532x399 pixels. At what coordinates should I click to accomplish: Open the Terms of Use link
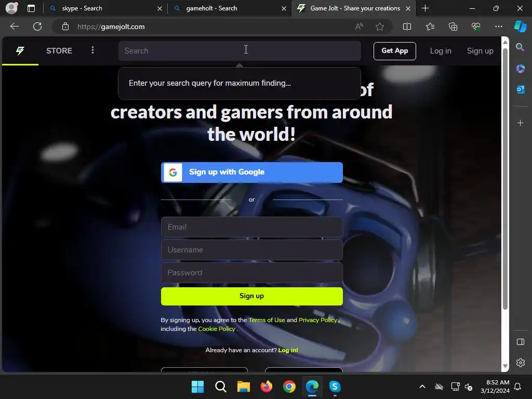267,320
